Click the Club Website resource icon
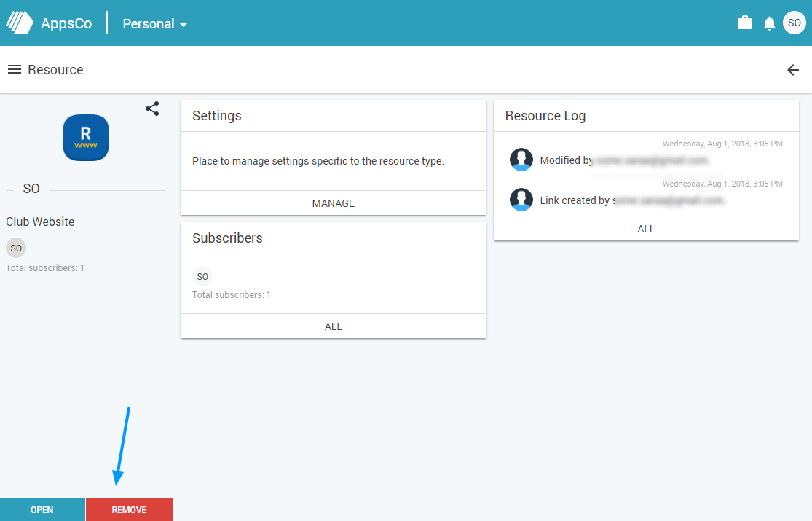This screenshot has width=812, height=521. point(86,138)
